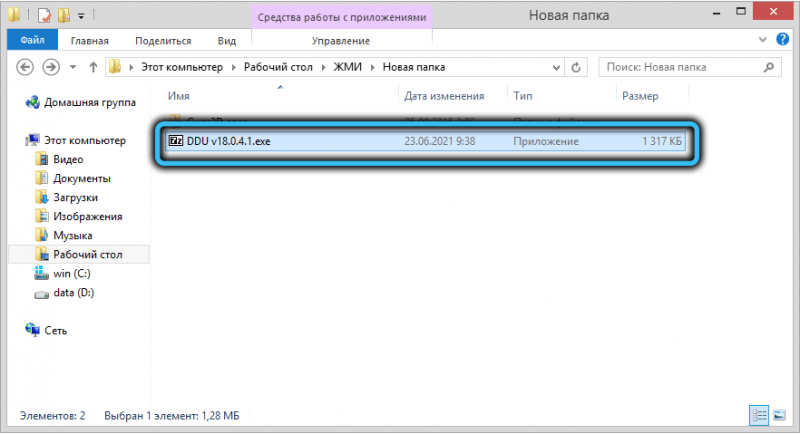This screenshot has width=800, height=434.
Task: Open the Вид ribbon tab
Action: click(227, 41)
